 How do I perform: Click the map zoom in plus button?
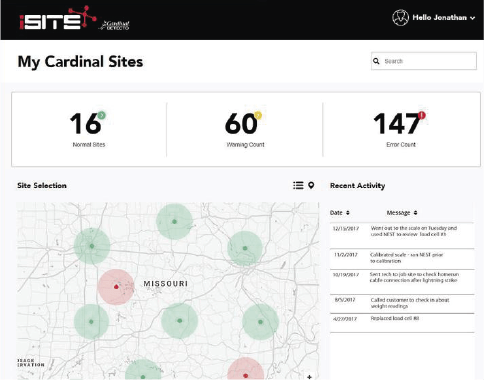tap(309, 377)
